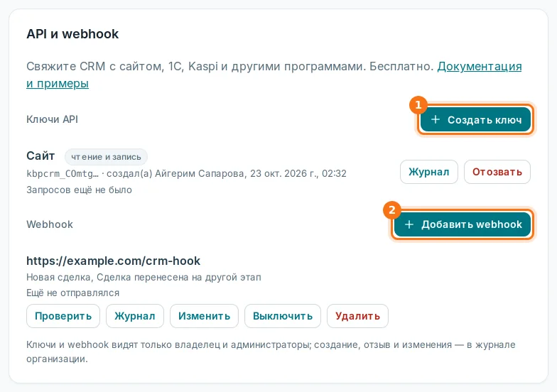Click the API и webhook heading
The width and height of the screenshot is (557, 392).
pos(72,34)
